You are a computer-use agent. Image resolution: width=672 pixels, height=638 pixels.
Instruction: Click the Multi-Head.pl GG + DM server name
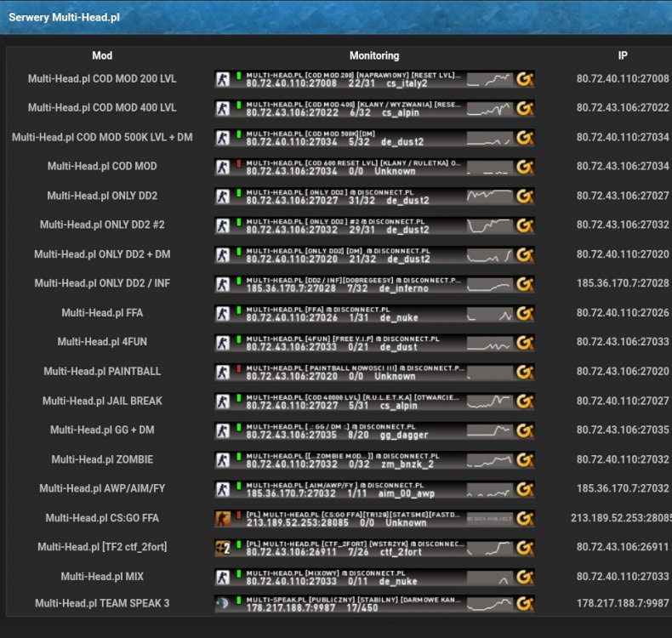tap(102, 430)
